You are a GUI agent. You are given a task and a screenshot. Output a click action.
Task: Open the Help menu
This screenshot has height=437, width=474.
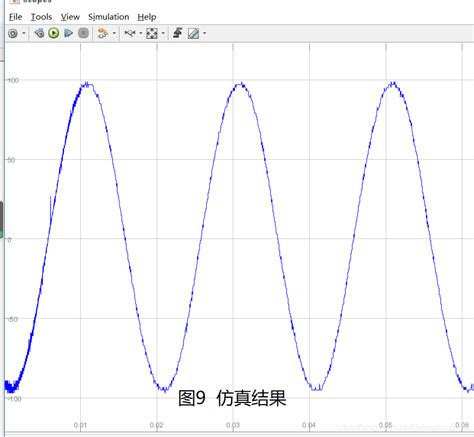coord(147,17)
